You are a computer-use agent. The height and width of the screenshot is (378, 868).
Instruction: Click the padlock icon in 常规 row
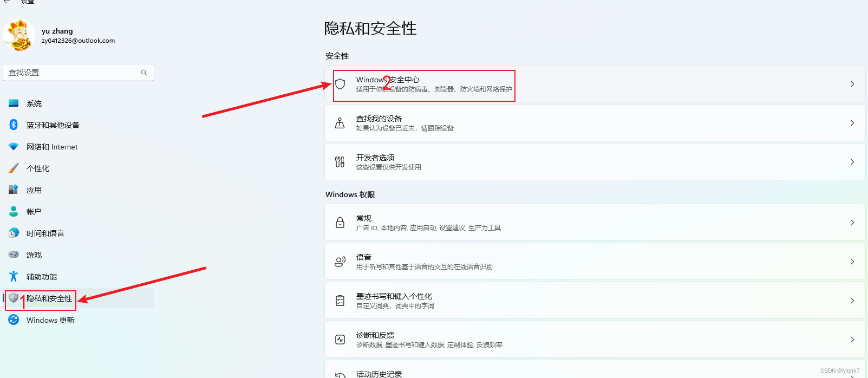coord(340,223)
